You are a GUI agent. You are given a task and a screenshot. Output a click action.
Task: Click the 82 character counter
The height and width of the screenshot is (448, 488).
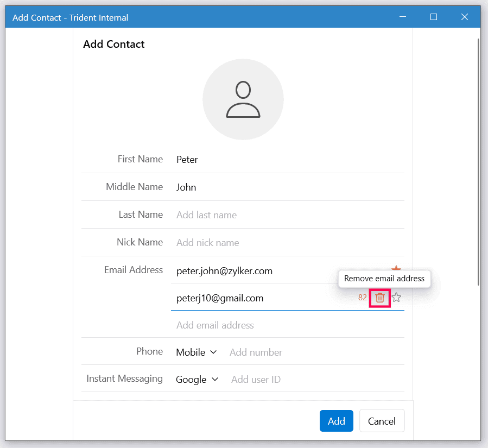pos(362,298)
